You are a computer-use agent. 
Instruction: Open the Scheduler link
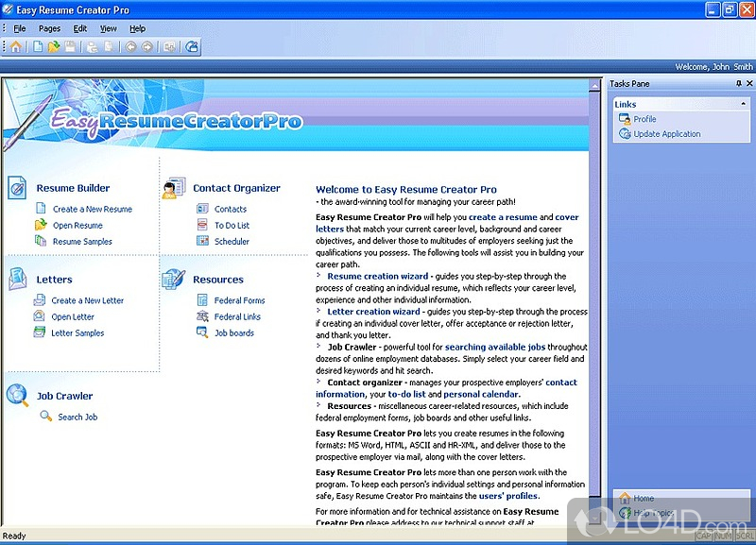pos(232,242)
